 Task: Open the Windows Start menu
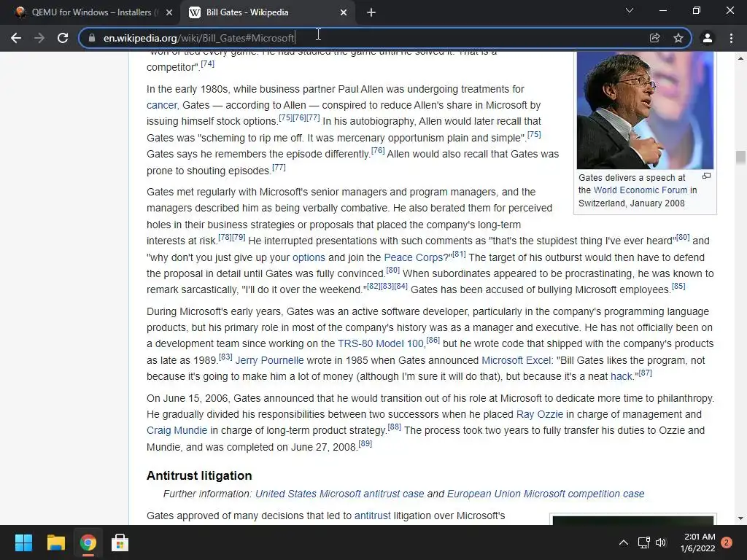(x=23, y=542)
